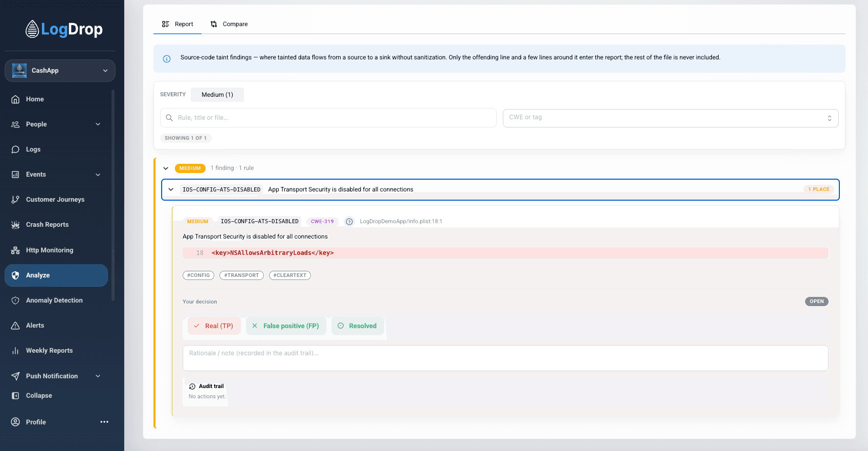868x451 pixels.
Task: Open the Home page icon
Action: coord(15,99)
